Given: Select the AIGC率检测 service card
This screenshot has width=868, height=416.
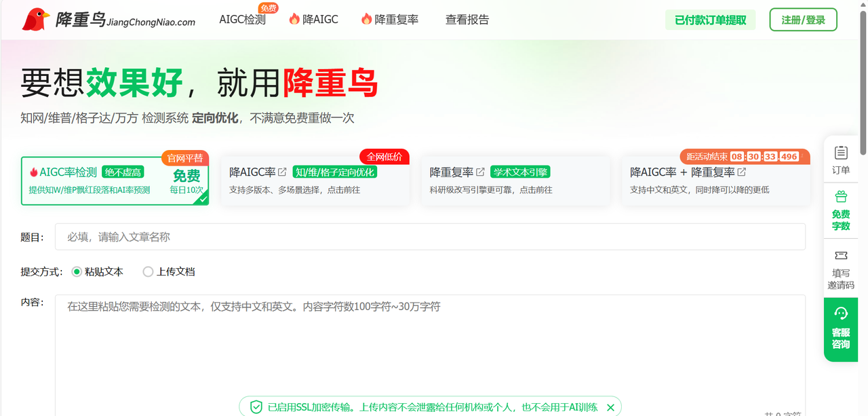Looking at the screenshot, I should [115, 181].
